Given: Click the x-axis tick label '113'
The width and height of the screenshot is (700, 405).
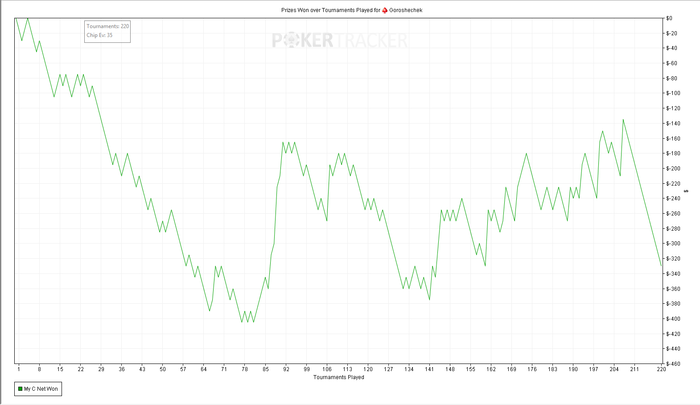Looking at the screenshot, I should point(347,369).
